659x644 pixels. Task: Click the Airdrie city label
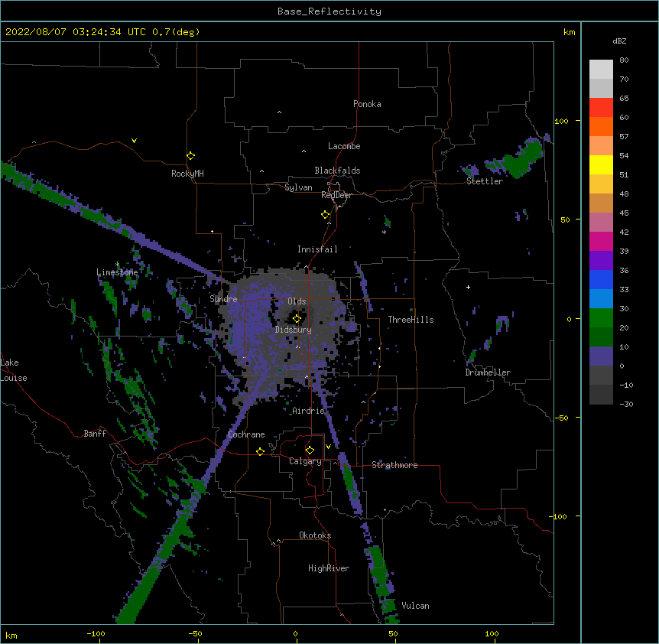pos(308,411)
